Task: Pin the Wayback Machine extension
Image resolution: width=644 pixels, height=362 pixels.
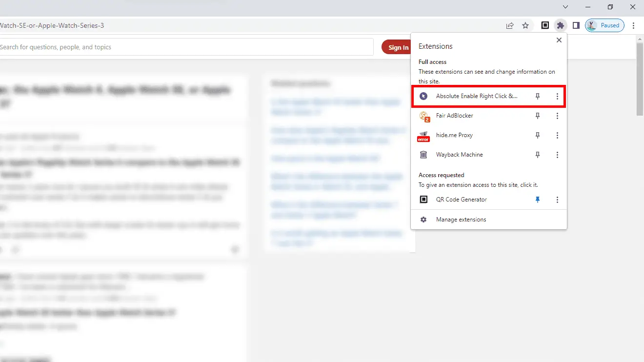Action: [x=538, y=155]
